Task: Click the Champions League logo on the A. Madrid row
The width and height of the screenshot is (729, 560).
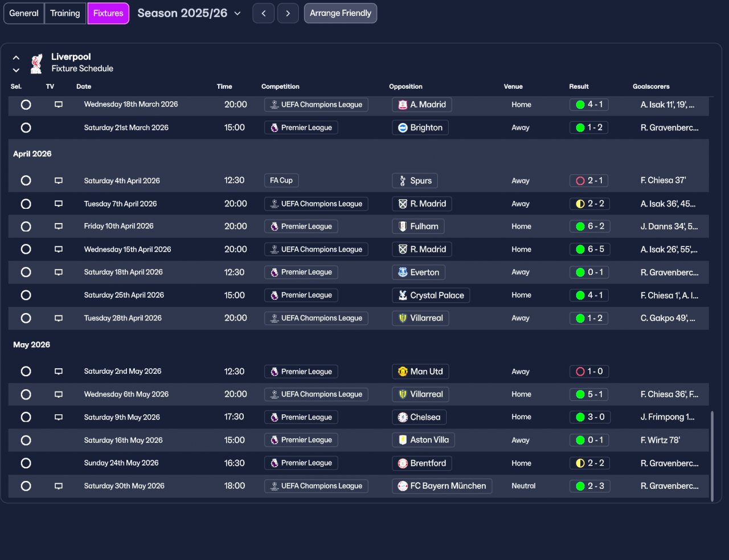Action: [x=275, y=105]
